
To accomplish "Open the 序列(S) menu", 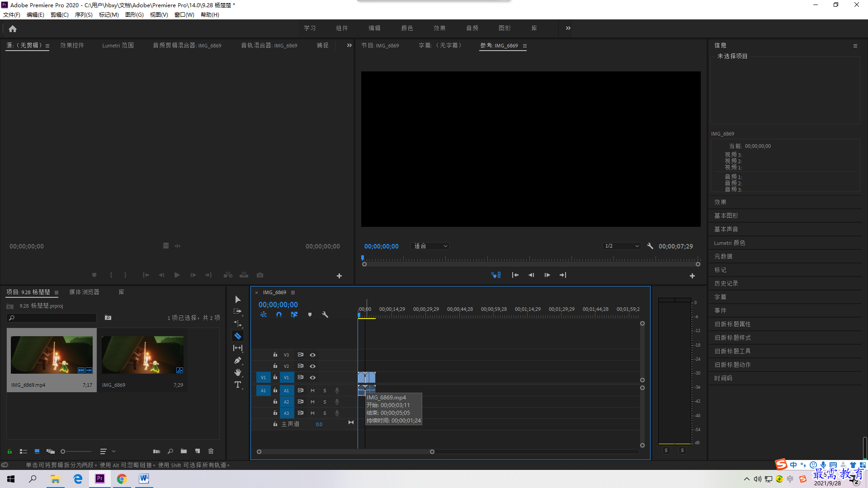I will click(84, 14).
